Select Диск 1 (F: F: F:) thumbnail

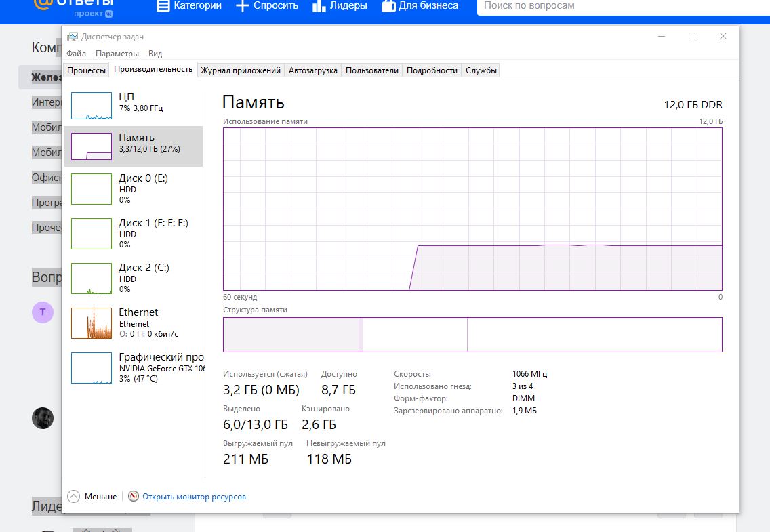tap(92, 234)
